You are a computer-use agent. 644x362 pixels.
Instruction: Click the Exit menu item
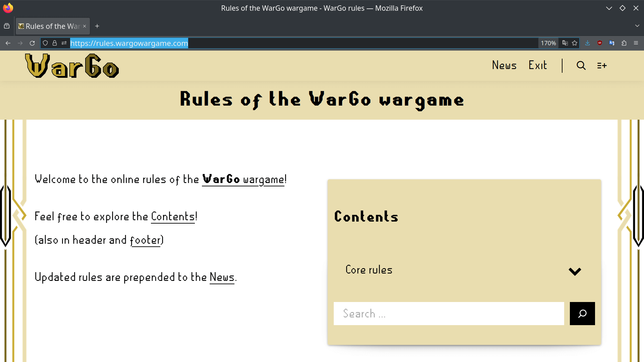coord(537,65)
